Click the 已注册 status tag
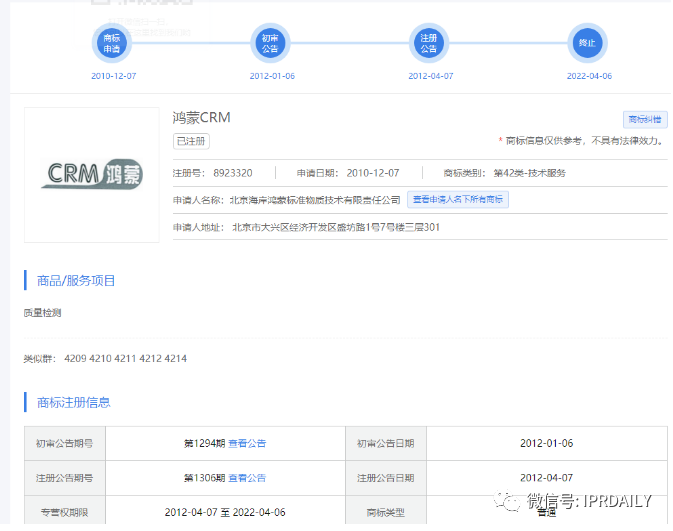Image resolution: width=673 pixels, height=531 pixels. [x=191, y=141]
